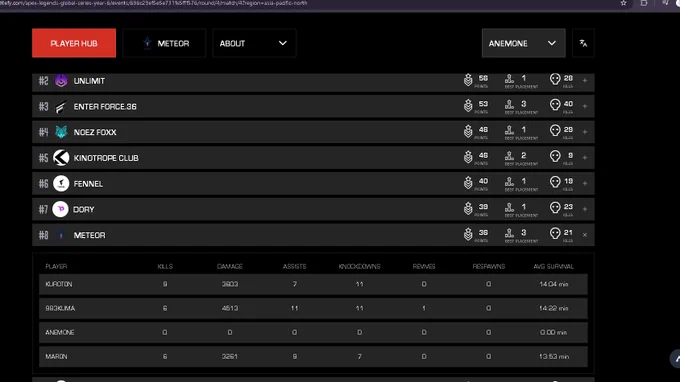
Task: Expand the Fennel team row
Action: [585, 183]
